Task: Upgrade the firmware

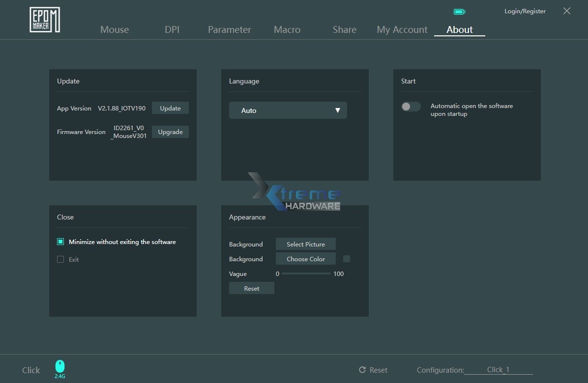Action: [170, 132]
